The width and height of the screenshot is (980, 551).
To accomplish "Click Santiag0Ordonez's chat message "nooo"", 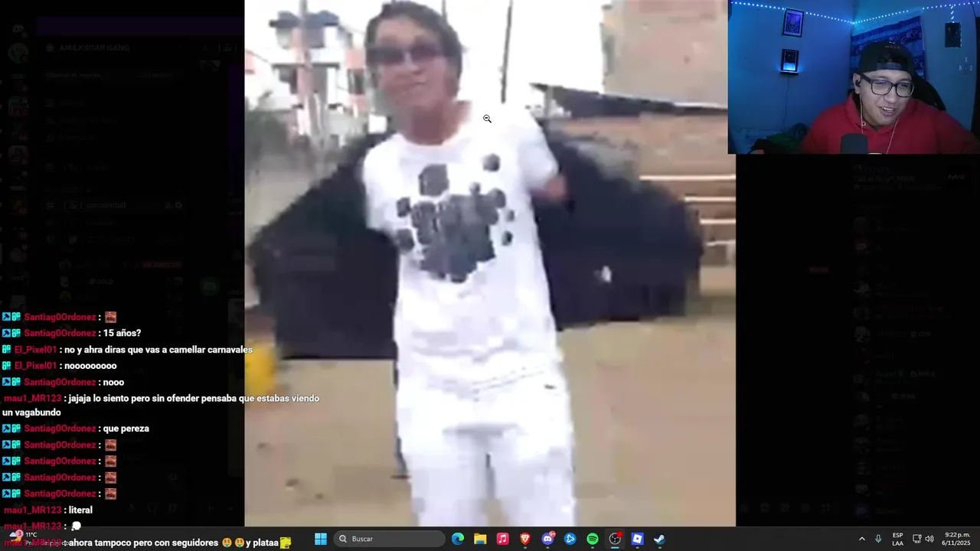I will tap(113, 382).
